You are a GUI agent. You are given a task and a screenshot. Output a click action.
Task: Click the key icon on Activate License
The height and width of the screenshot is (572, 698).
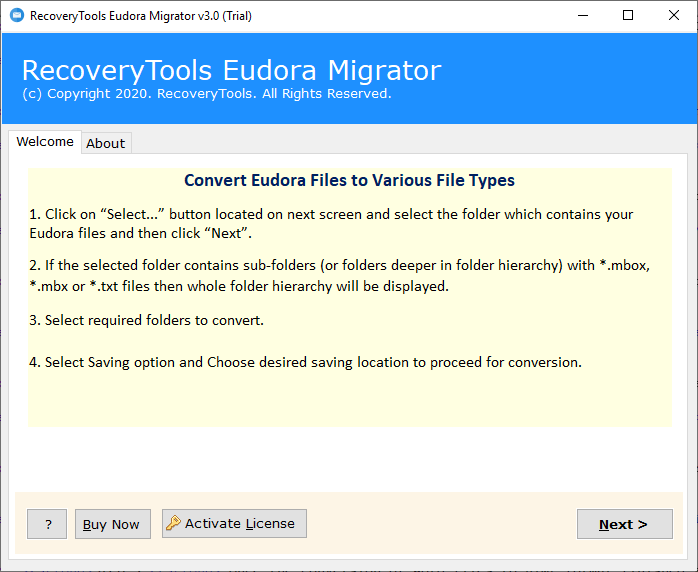click(173, 523)
